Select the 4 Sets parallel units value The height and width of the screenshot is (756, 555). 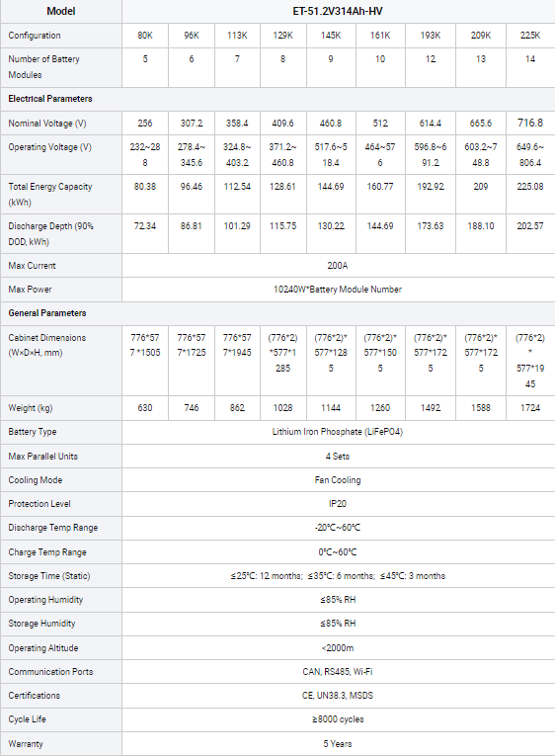pos(337,457)
